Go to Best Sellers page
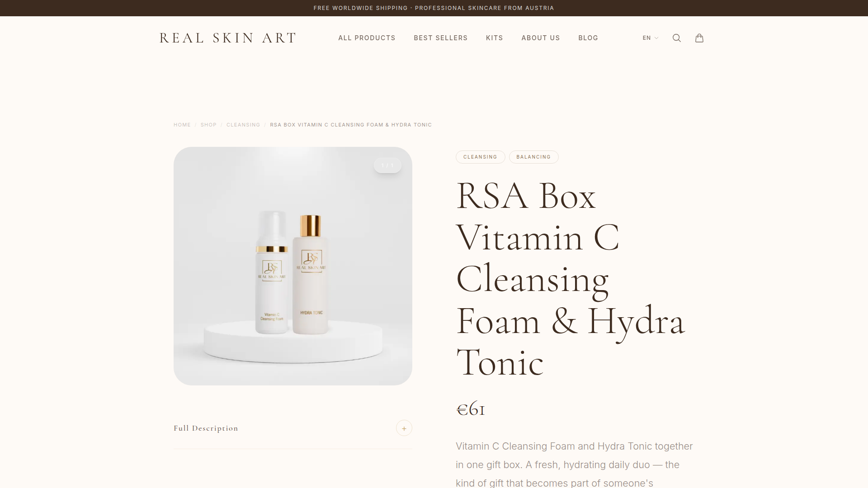This screenshot has width=868, height=488. click(440, 38)
